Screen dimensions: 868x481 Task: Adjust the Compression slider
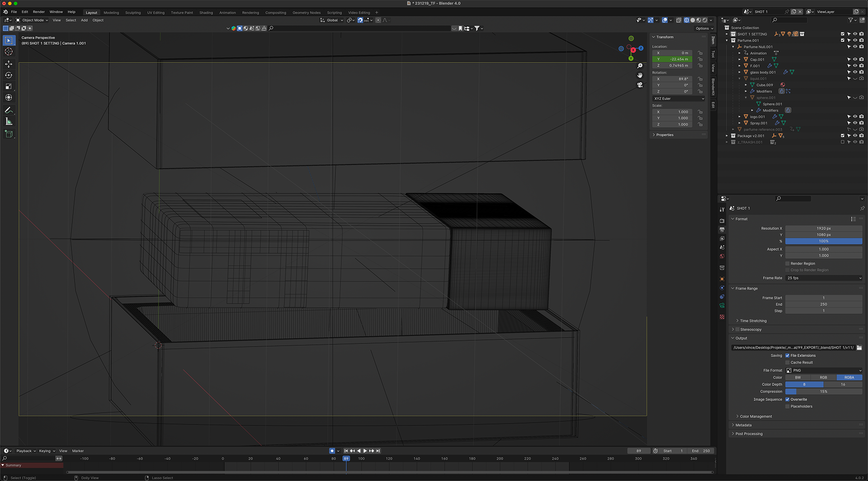823,391
